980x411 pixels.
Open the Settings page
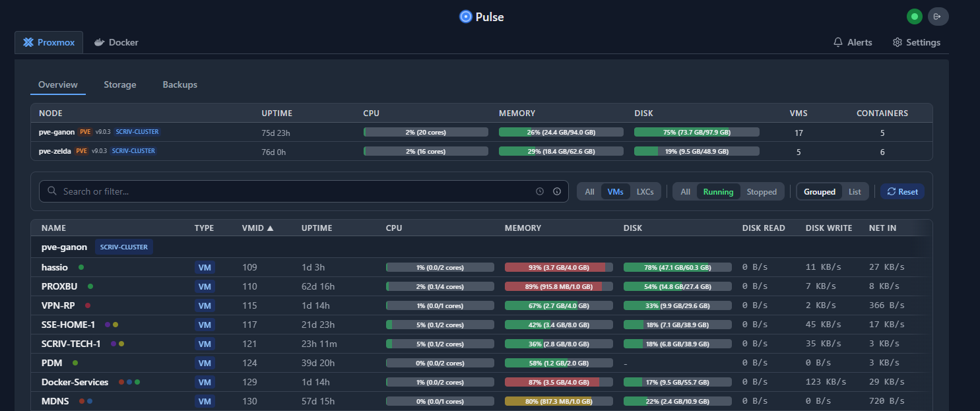click(917, 42)
